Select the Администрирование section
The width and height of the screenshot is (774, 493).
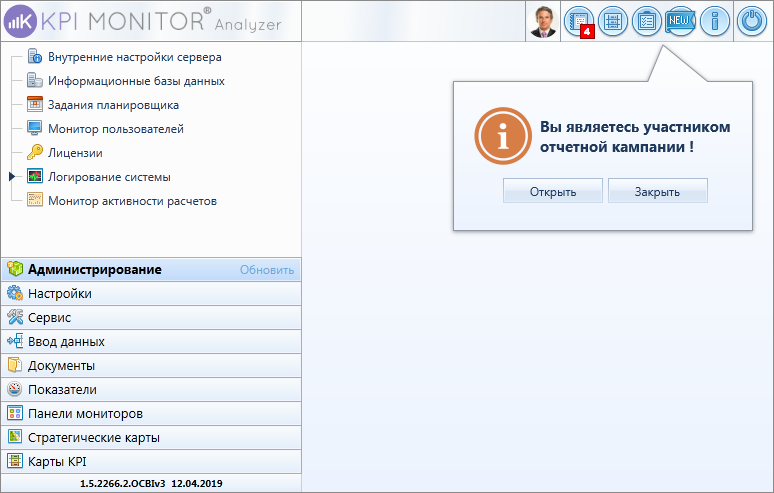[151, 269]
